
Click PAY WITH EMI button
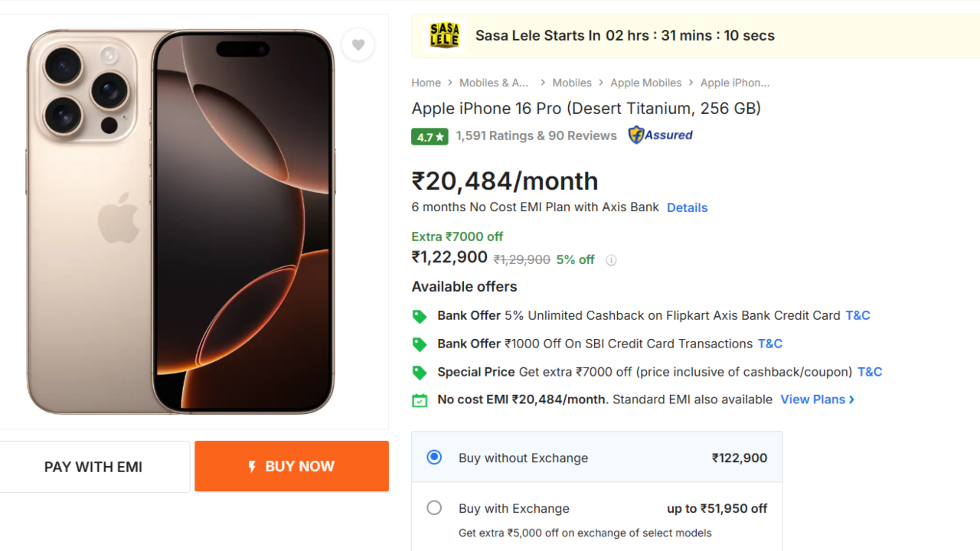[x=93, y=467]
